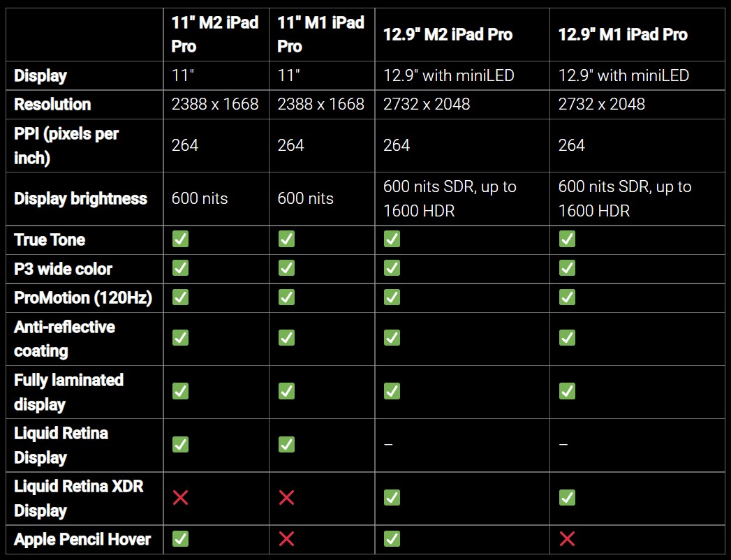Screen dimensions: 731x560
Task: Click the ProMotion checkmark for 12.9" M2 iPad Pro
Action: 392,297
